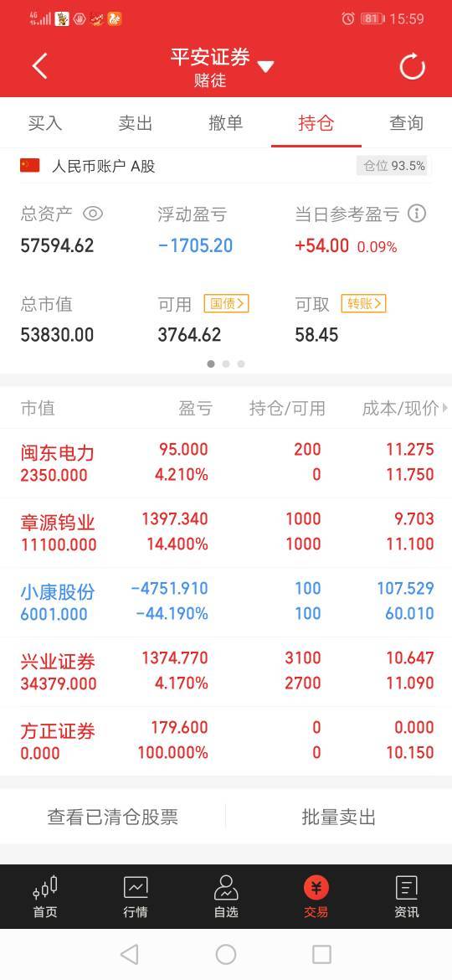Switch to the 买入 tab
Image resolution: width=452 pixels, height=980 pixels.
45,123
